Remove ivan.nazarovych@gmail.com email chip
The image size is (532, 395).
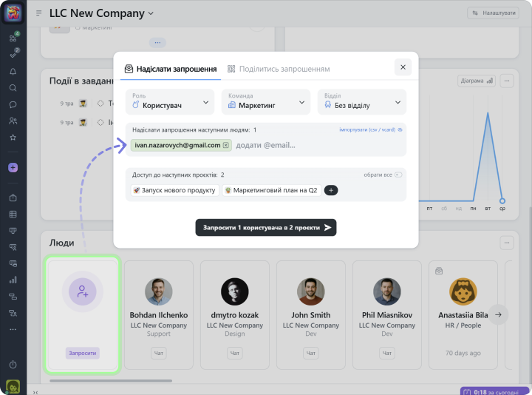pos(226,145)
